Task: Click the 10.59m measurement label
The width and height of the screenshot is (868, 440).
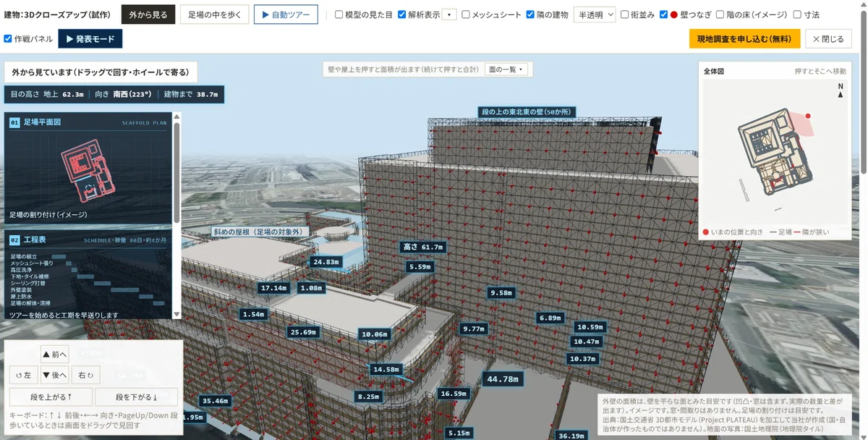Action: [590, 327]
